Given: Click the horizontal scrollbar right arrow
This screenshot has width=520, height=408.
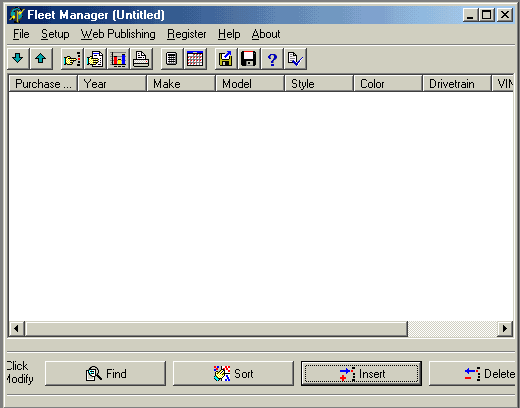Looking at the screenshot, I should tap(505, 329).
